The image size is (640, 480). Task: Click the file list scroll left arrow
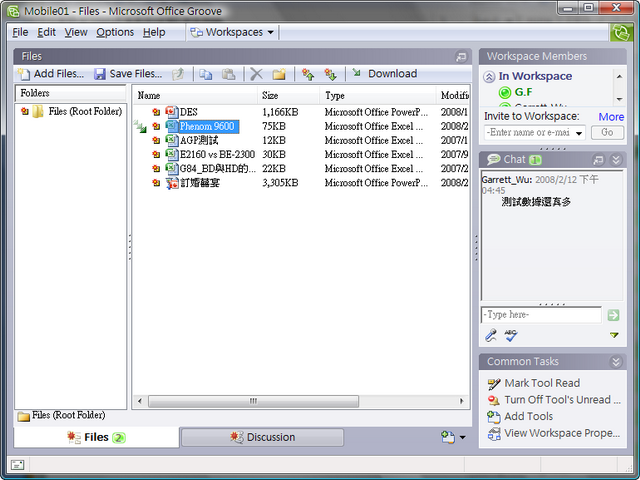point(140,401)
